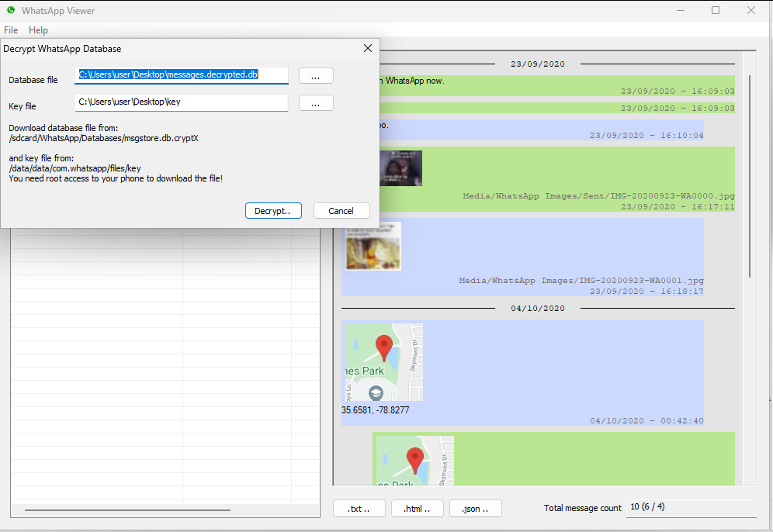This screenshot has height=532, width=773.
Task: Click the /data/data/com.whatsapp/files/key path text
Action: (75, 168)
